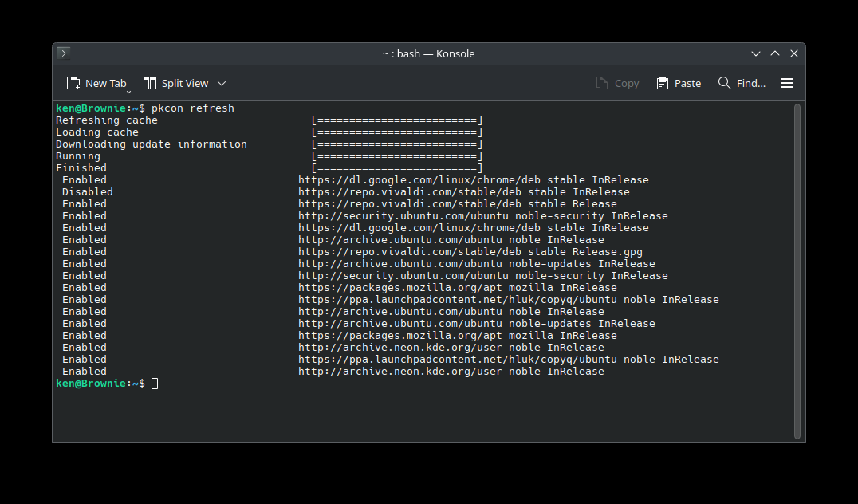
Task: Click the vivaldi 'stable Release.gpg' URL line
Action: click(x=470, y=252)
